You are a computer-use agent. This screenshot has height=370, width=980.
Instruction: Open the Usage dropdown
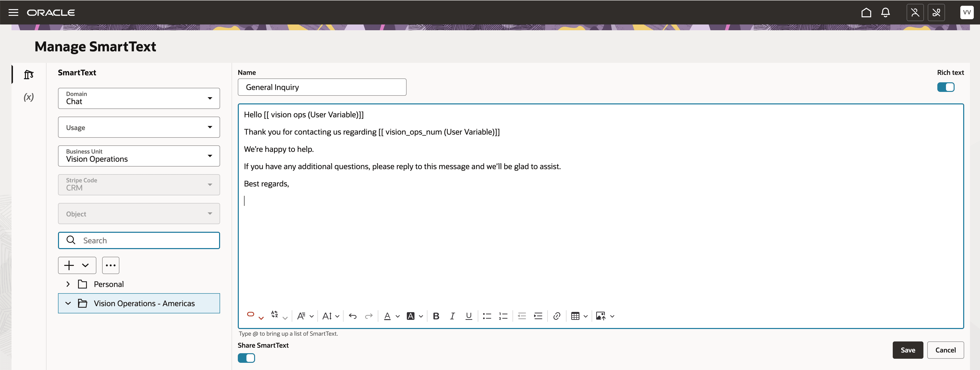click(x=139, y=127)
